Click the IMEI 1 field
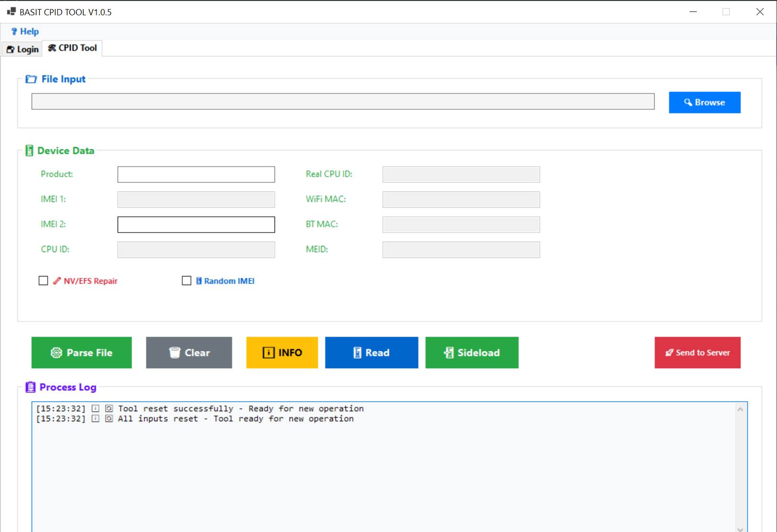 [x=196, y=200]
